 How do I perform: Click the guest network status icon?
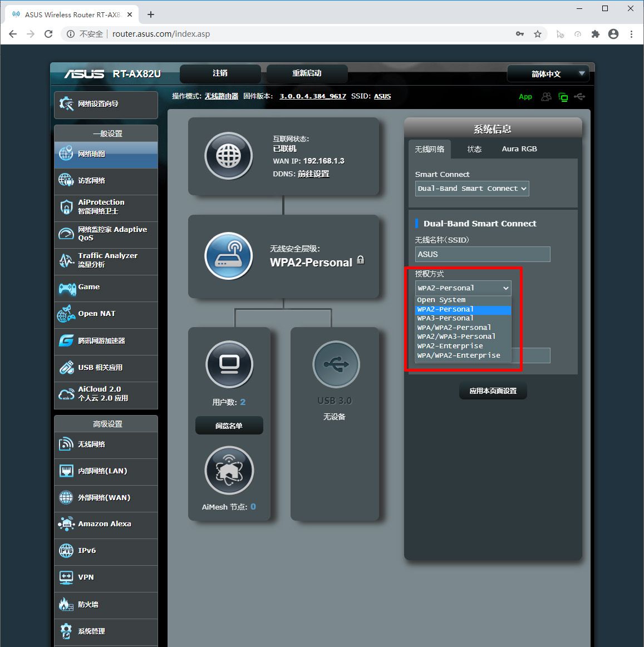tap(546, 97)
